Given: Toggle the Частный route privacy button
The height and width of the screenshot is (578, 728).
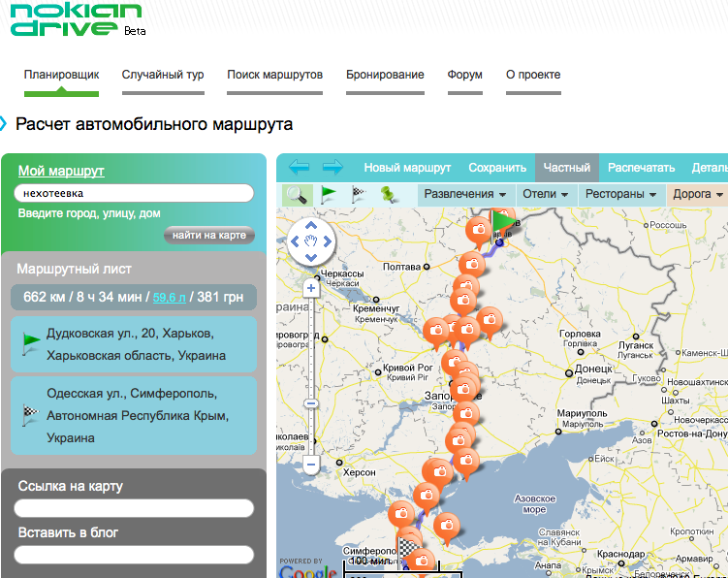Looking at the screenshot, I should pos(566,167).
